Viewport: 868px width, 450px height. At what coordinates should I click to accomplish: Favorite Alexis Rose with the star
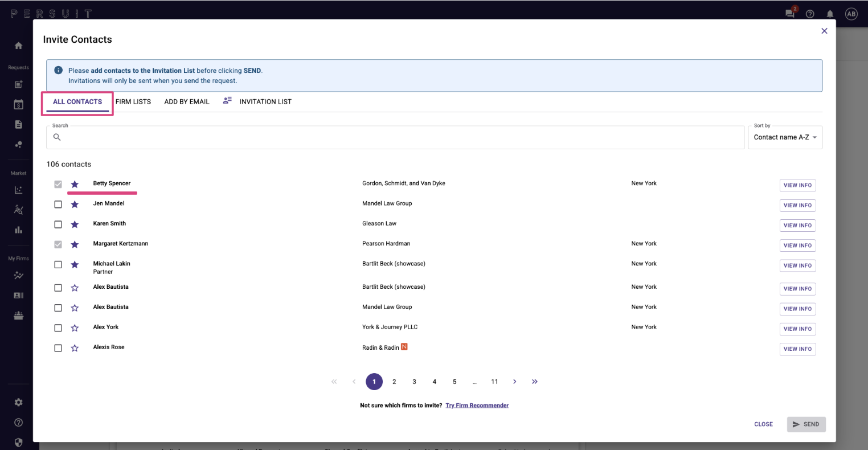75,348
